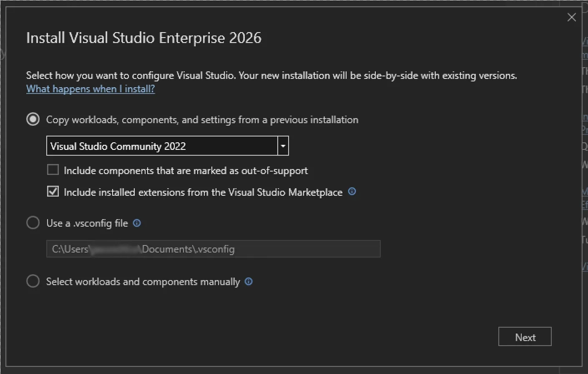588x374 pixels.
Task: Click the .vsconfig file path field
Action: pos(213,249)
